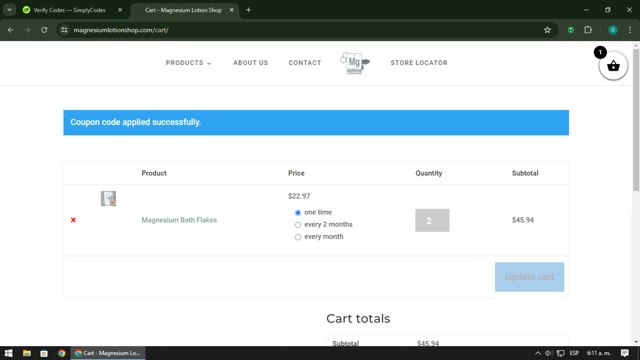The image size is (640, 360).
Task: Close the Cart Magnesium Lotion Shop tab
Action: 231,10
